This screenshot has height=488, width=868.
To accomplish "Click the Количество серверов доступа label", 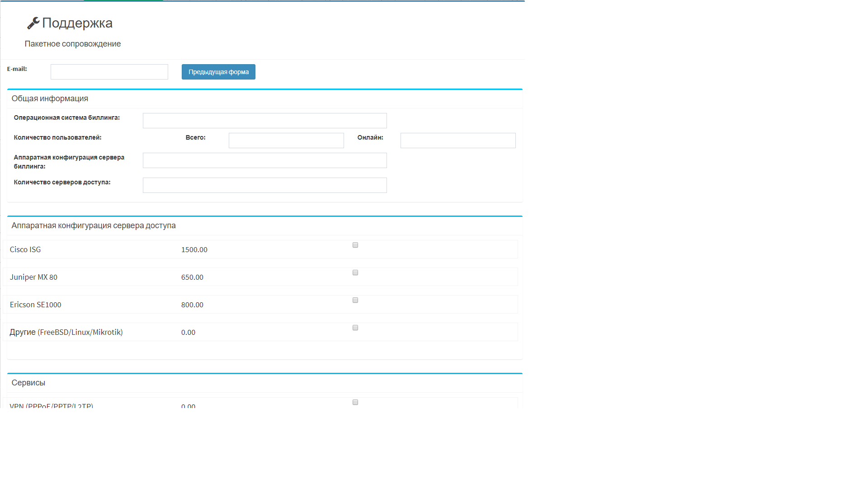I will (62, 182).
